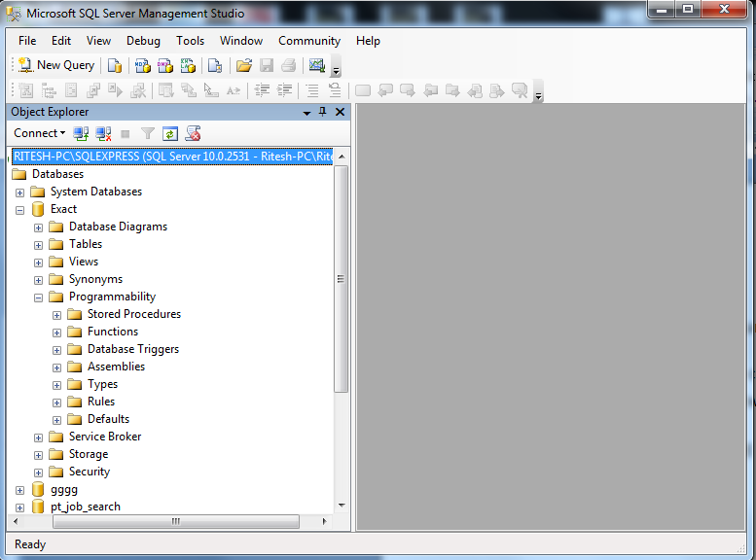756x560 pixels.
Task: Click the Analysis Services MDX Query icon
Action: 142,65
